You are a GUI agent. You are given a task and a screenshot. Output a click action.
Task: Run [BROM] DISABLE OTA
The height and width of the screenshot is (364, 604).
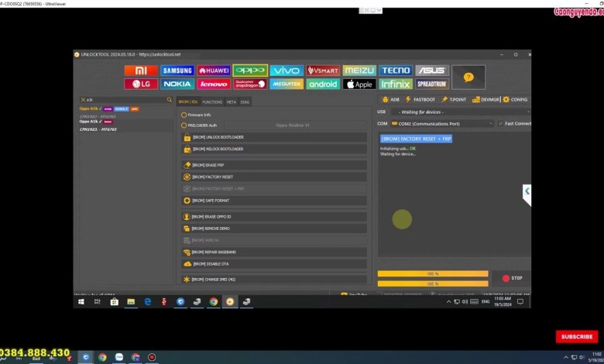pyautogui.click(x=274, y=264)
